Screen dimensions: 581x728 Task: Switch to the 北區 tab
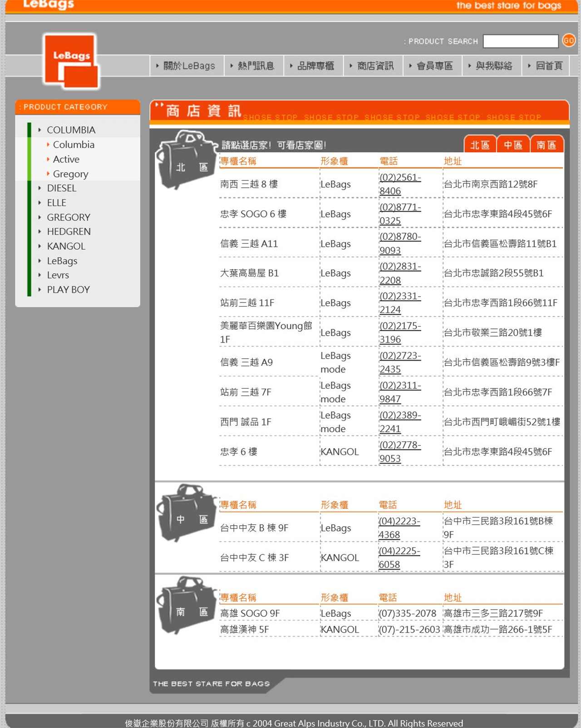[480, 144]
